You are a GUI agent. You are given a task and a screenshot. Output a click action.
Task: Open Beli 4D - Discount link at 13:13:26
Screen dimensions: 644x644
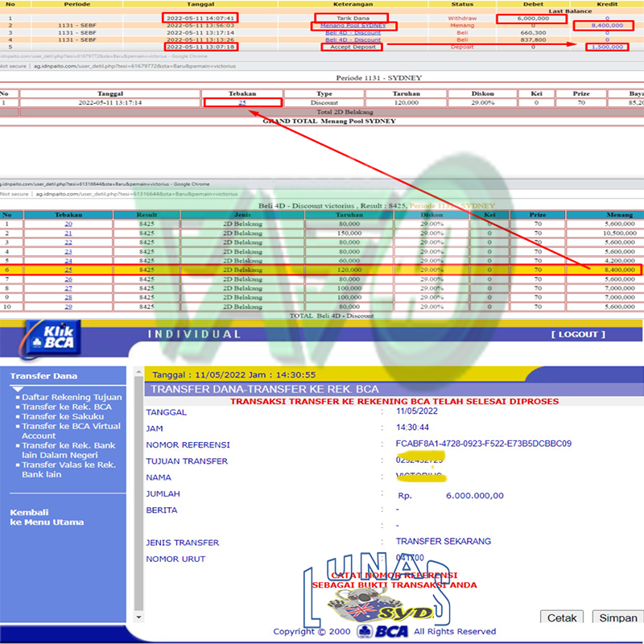pyautogui.click(x=353, y=39)
